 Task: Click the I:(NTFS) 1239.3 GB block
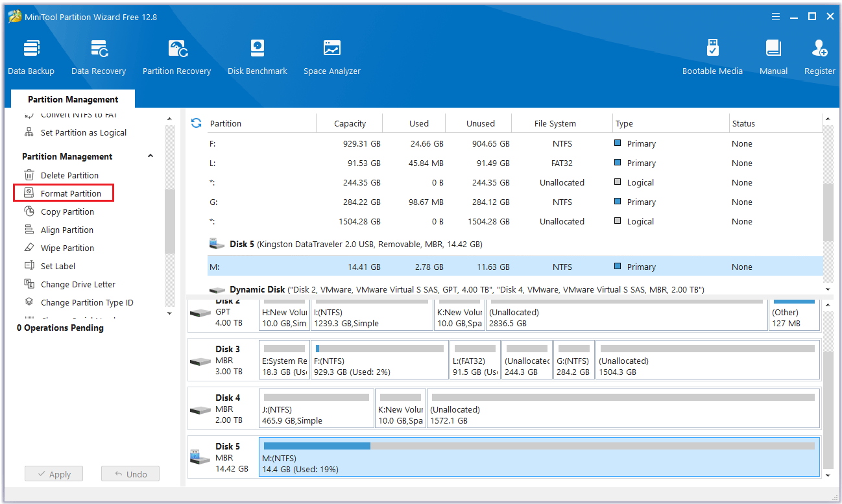371,315
